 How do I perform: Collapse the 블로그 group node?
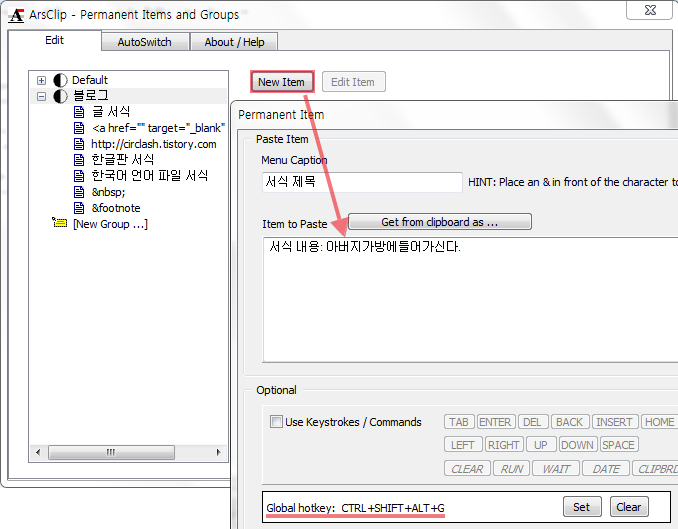(x=42, y=96)
